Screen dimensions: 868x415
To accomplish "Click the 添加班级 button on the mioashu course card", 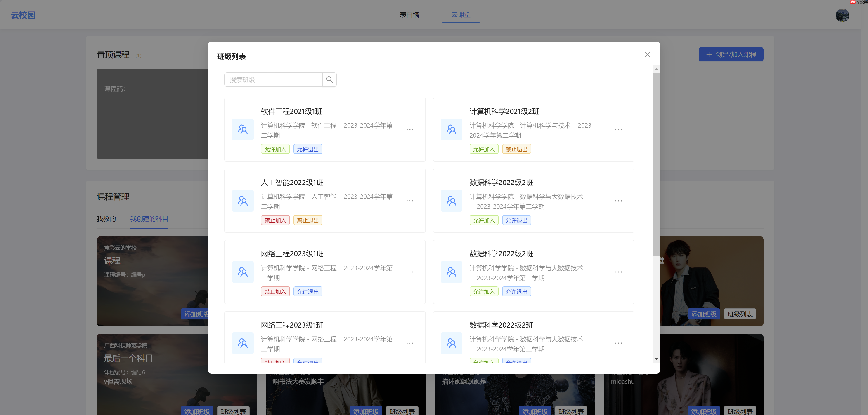I will point(703,411).
